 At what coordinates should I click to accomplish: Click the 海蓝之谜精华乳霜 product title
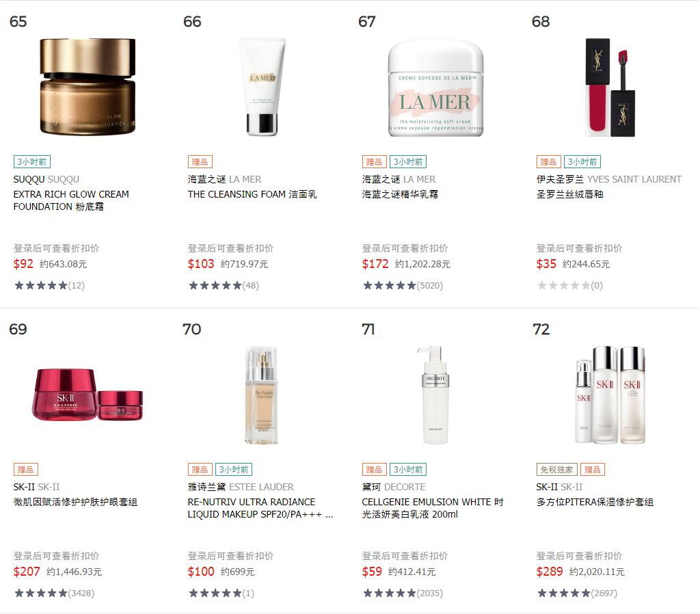[x=400, y=194]
